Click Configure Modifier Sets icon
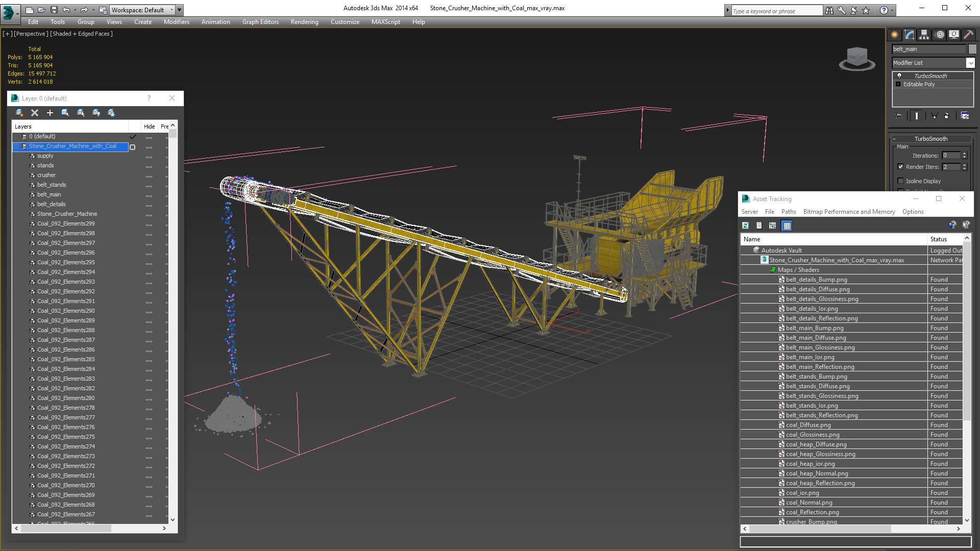Viewport: 980px width, 551px height. click(x=965, y=116)
